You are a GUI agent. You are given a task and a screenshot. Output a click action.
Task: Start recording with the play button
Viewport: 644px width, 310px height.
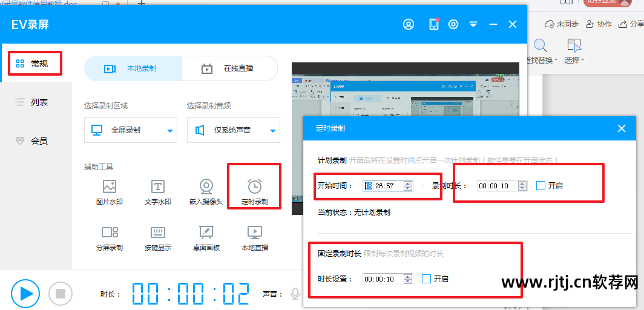(x=25, y=293)
